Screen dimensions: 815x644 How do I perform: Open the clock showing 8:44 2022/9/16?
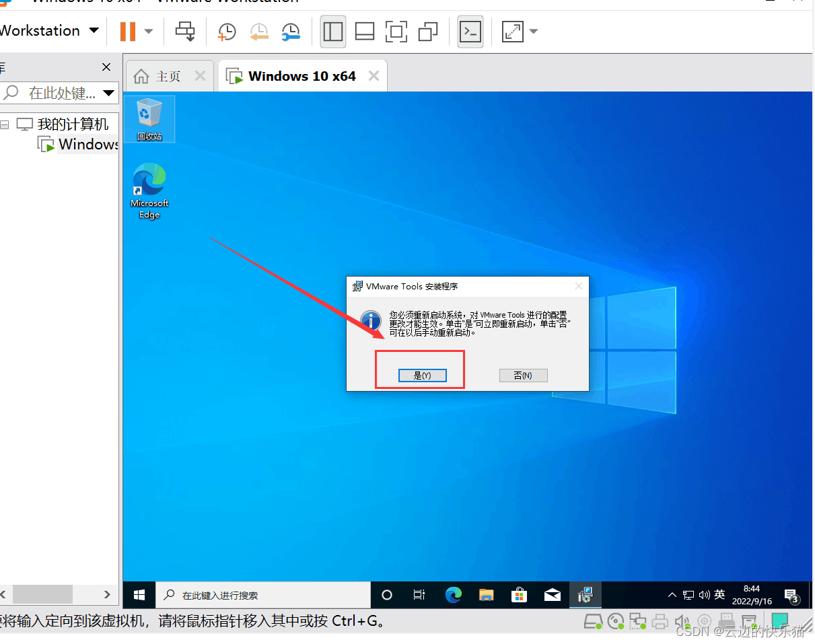751,595
